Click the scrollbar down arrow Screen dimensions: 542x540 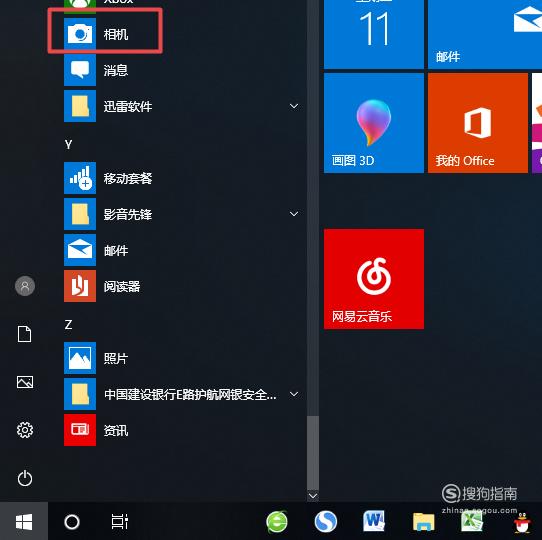(313, 496)
